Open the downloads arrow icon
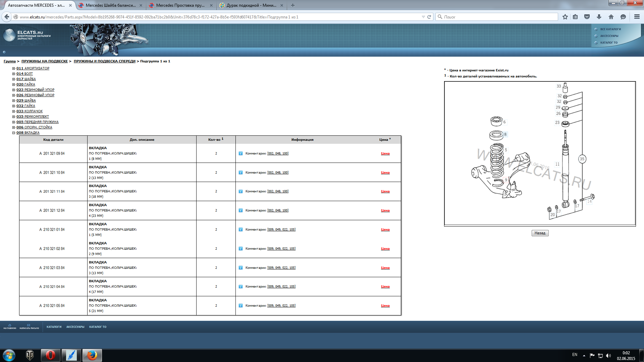Screen dimensions: 644x362 point(599,17)
